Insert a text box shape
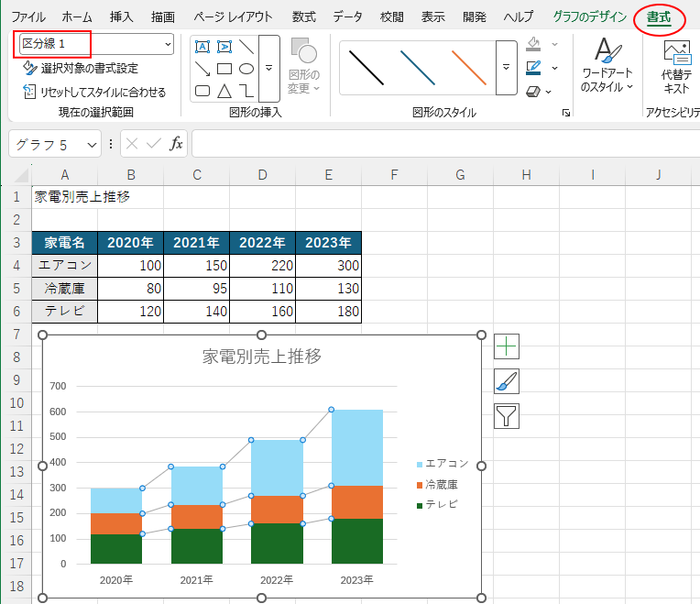 202,47
